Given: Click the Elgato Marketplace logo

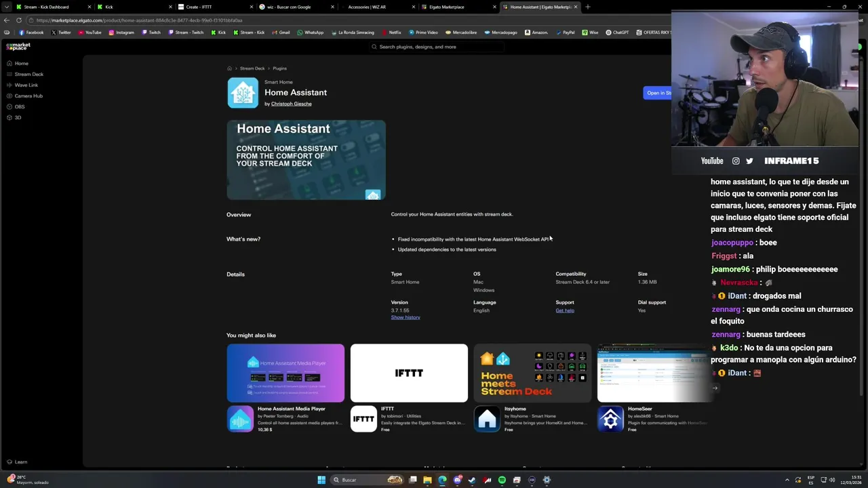Looking at the screenshot, I should [x=18, y=47].
